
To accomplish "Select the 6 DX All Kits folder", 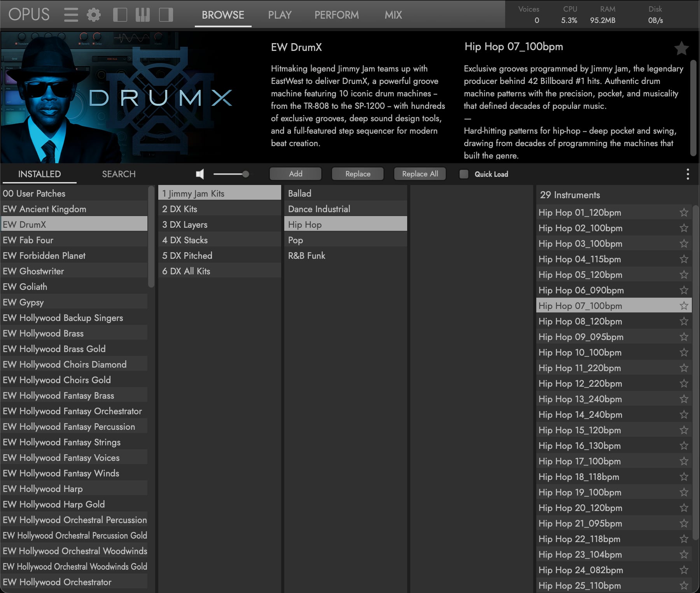I will point(219,271).
